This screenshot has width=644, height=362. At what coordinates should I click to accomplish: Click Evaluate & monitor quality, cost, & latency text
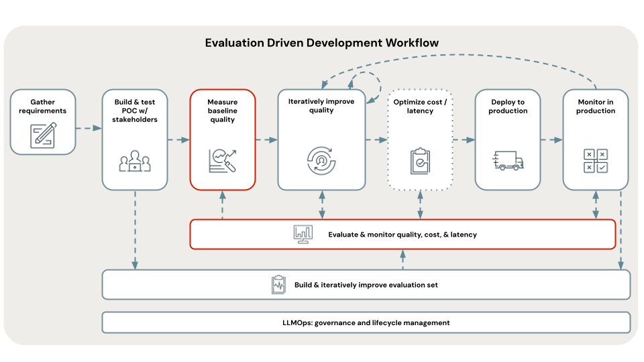pos(402,235)
